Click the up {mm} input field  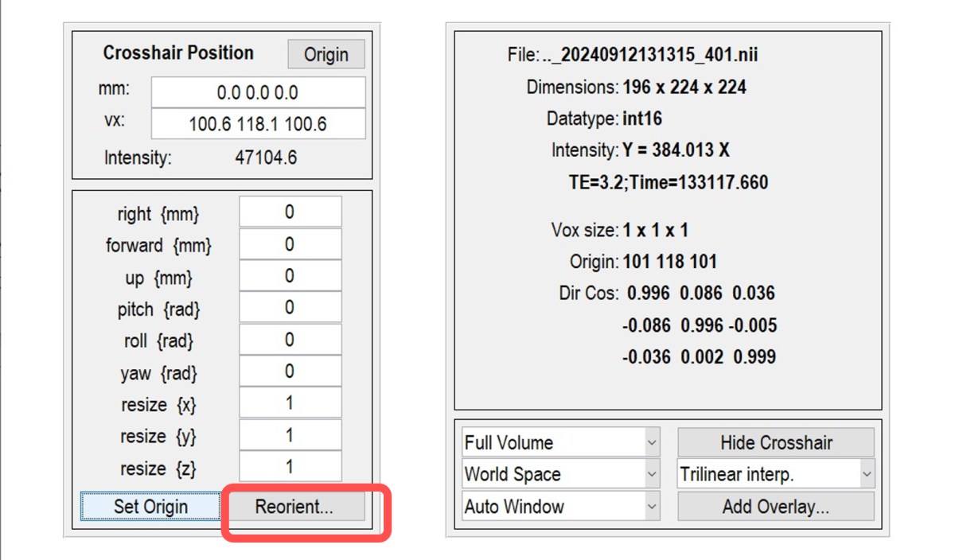[290, 276]
